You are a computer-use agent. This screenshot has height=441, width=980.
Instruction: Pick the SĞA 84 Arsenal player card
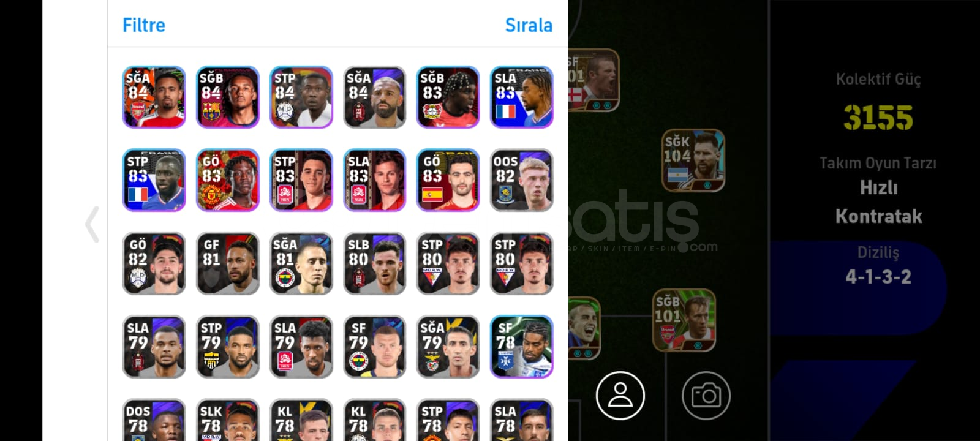(154, 97)
